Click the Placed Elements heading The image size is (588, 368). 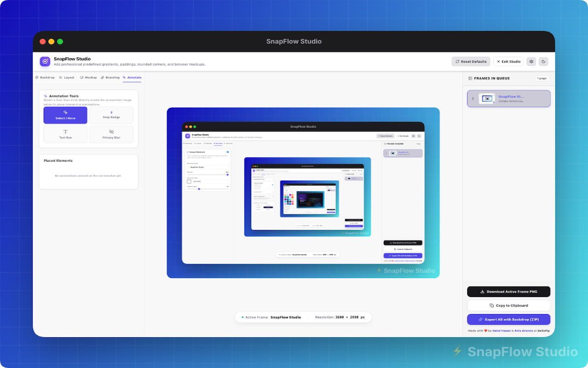pos(58,161)
